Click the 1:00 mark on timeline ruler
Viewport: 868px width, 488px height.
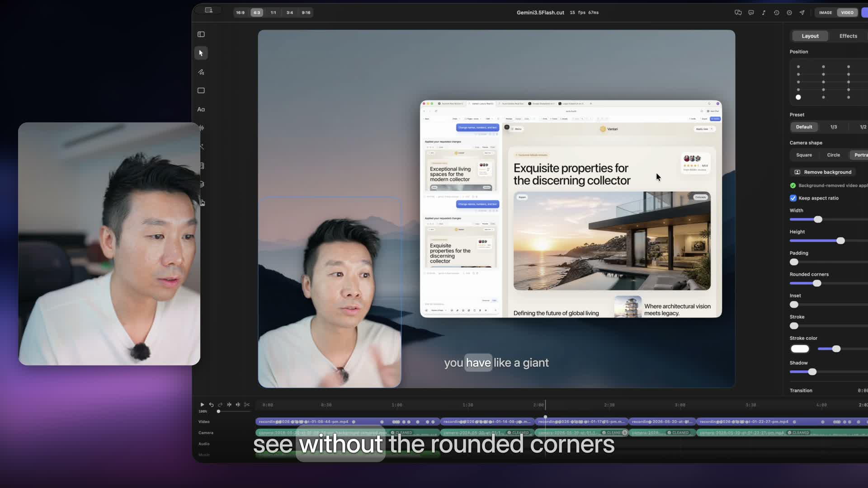397,405
